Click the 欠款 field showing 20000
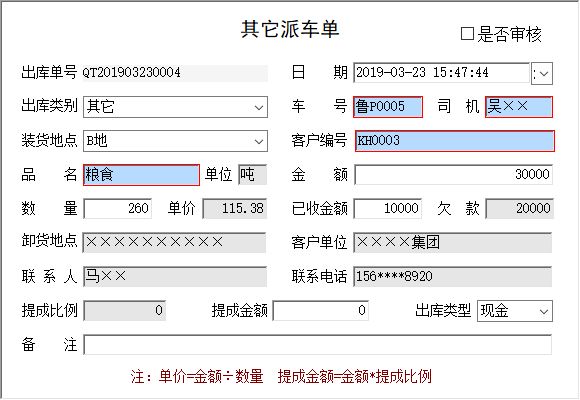 pos(519,209)
